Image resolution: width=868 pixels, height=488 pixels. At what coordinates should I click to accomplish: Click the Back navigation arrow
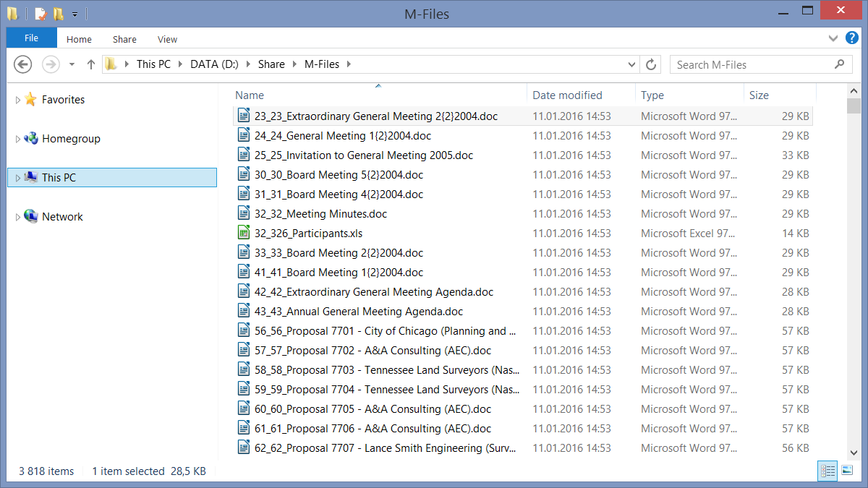tap(23, 64)
